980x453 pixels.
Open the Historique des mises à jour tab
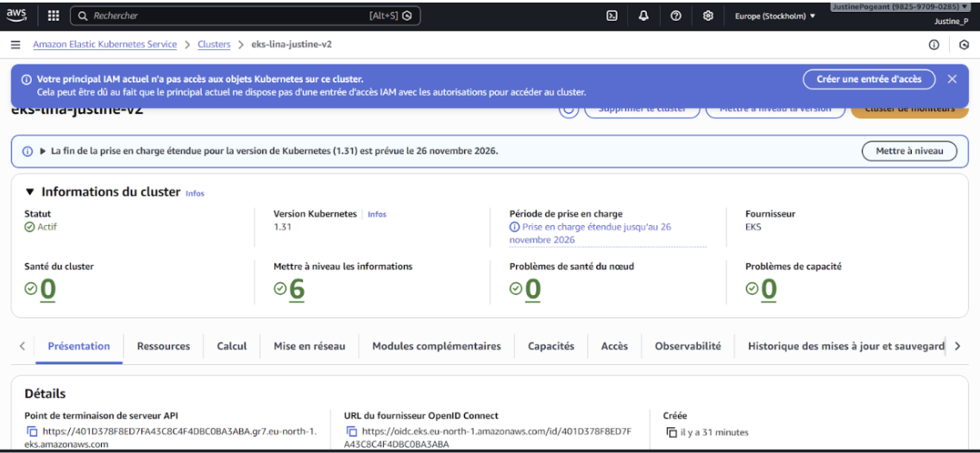[x=845, y=346]
